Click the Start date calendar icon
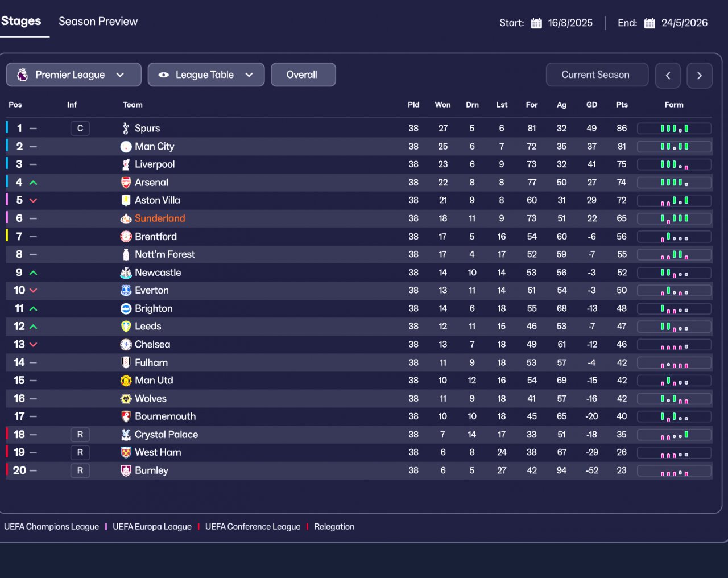The image size is (728, 578). (x=536, y=23)
